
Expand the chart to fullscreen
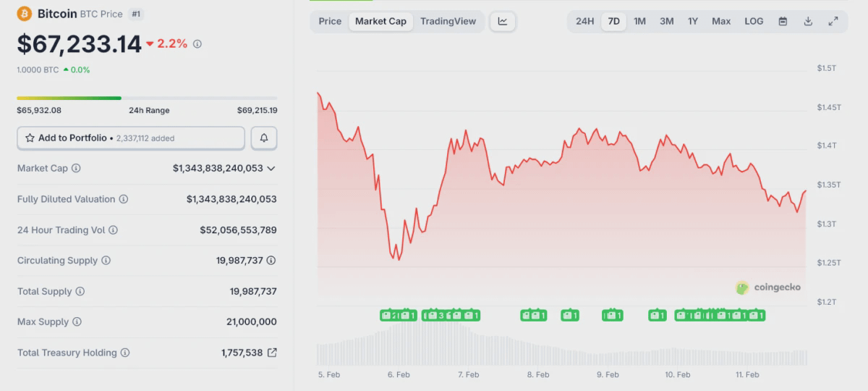pyautogui.click(x=833, y=21)
